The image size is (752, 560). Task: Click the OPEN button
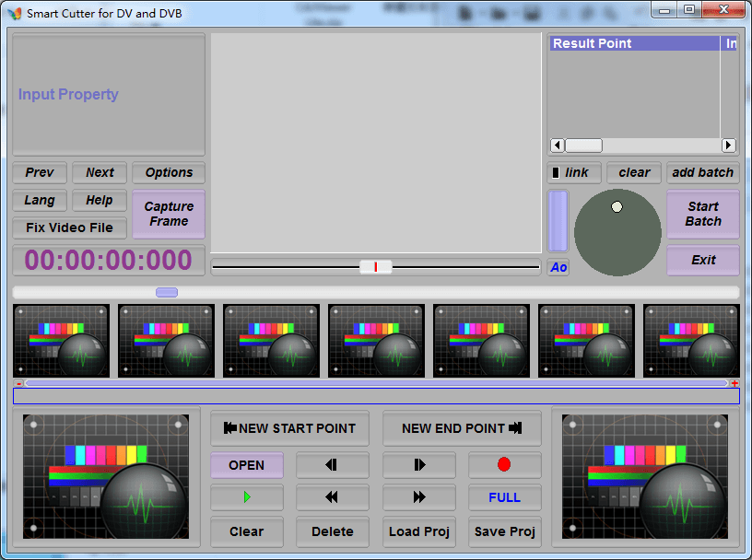246,465
